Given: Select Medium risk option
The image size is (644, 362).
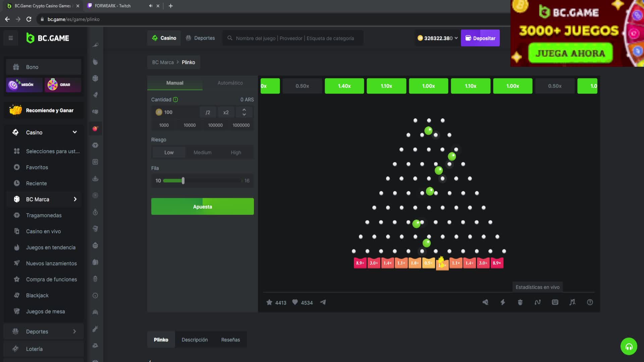Looking at the screenshot, I should 202,153.
